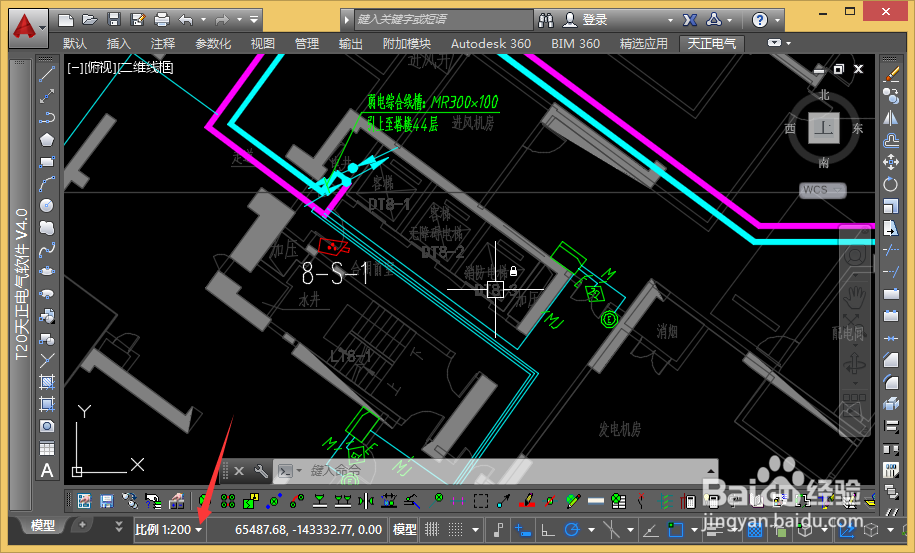Toggle polar tracking in status bar

(572, 530)
